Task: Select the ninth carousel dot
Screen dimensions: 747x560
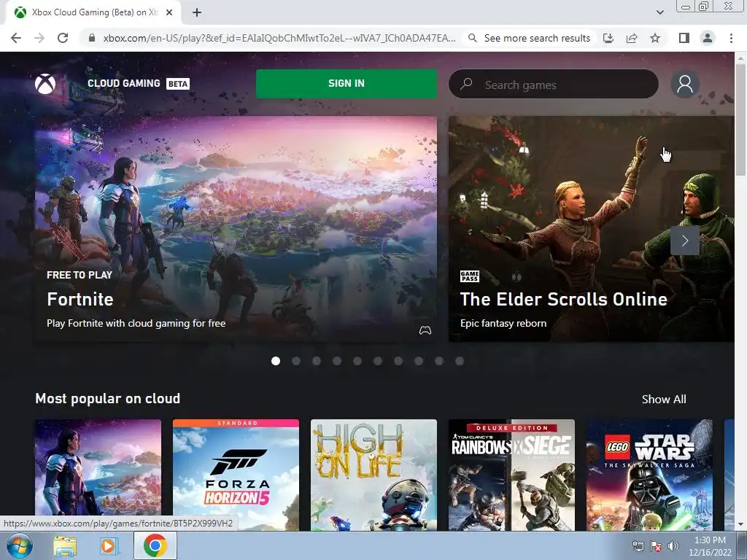Action: pos(439,361)
